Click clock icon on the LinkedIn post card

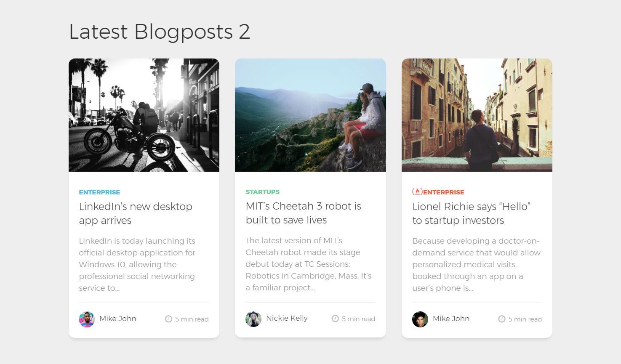tap(168, 319)
